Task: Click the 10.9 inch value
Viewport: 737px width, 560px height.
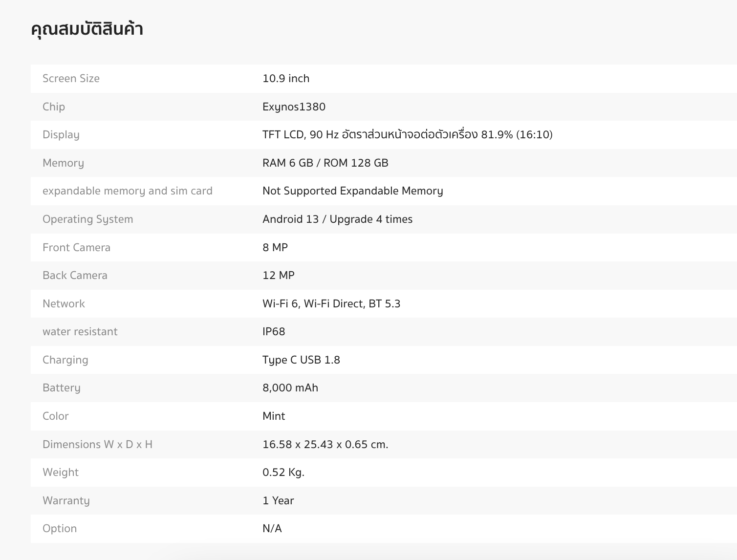Action: (x=286, y=78)
